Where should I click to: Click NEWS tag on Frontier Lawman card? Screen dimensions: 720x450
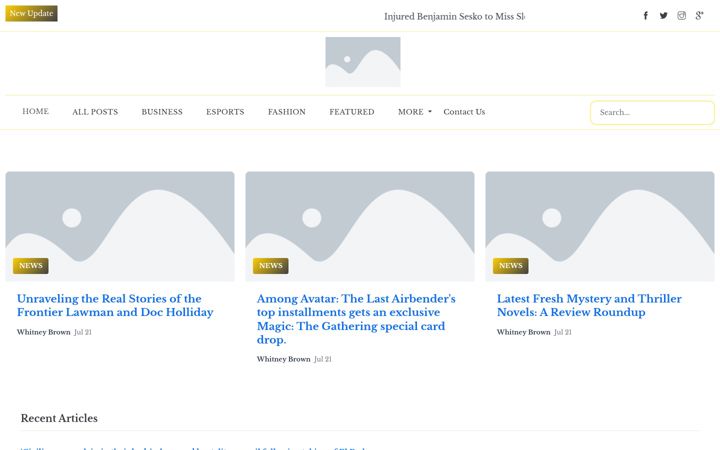pos(31,266)
